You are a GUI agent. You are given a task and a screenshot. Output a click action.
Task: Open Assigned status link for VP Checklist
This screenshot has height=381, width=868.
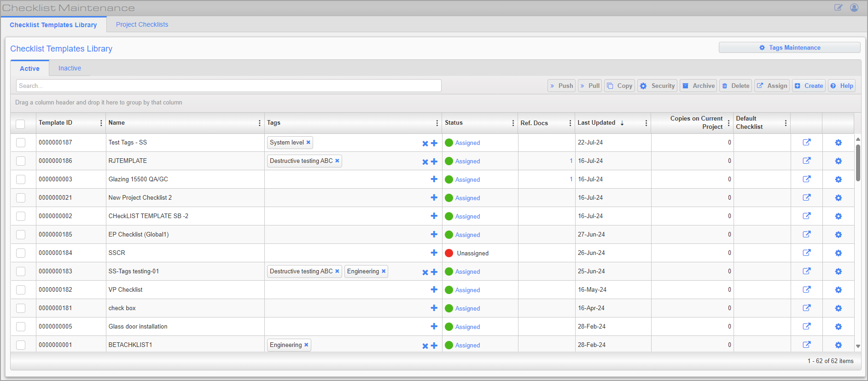click(x=467, y=290)
